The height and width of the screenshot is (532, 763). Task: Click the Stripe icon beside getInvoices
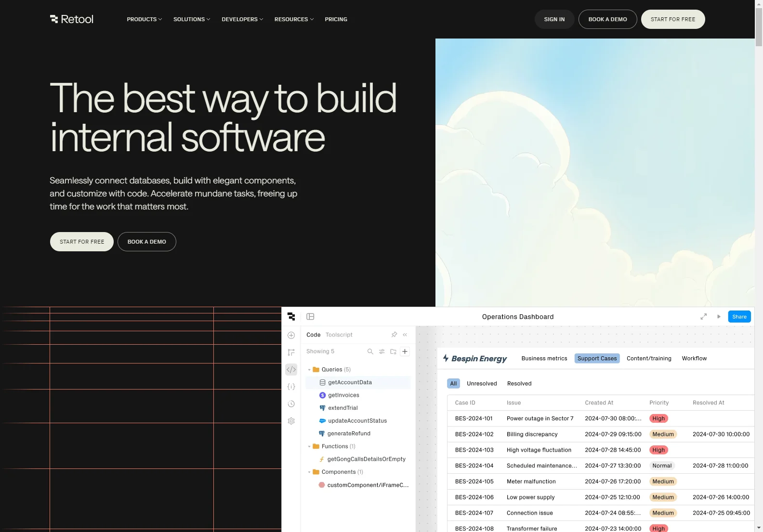[323, 395]
